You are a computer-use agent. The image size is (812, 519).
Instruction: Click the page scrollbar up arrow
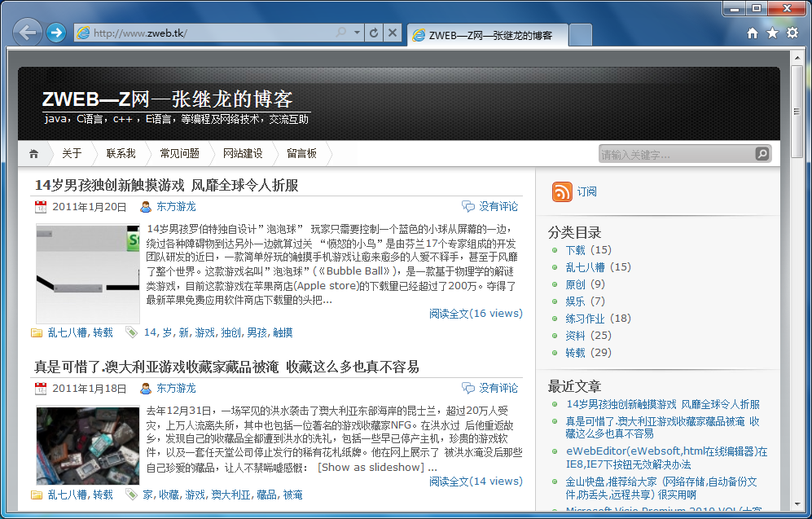pyautogui.click(x=797, y=57)
